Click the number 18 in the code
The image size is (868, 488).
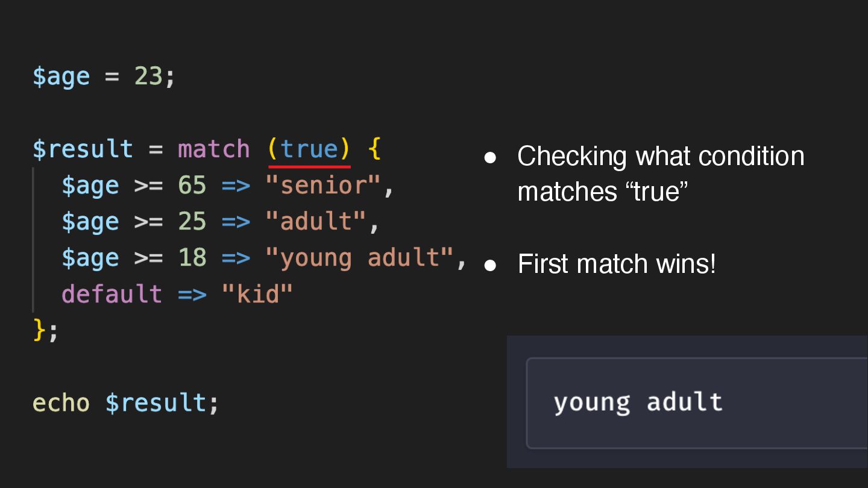pos(192,258)
